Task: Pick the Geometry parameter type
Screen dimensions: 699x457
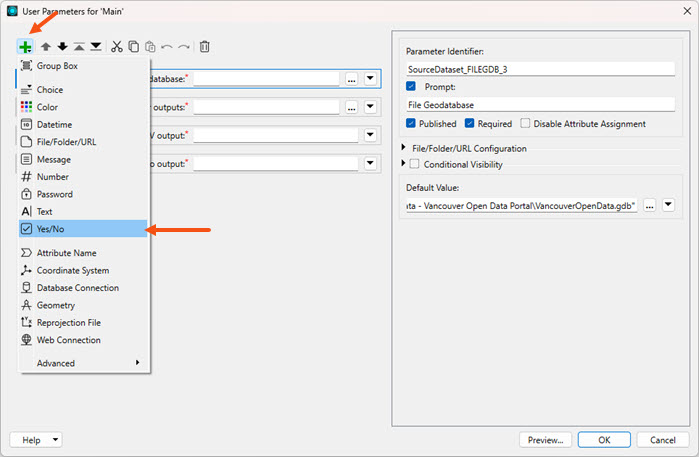Action: click(82, 305)
